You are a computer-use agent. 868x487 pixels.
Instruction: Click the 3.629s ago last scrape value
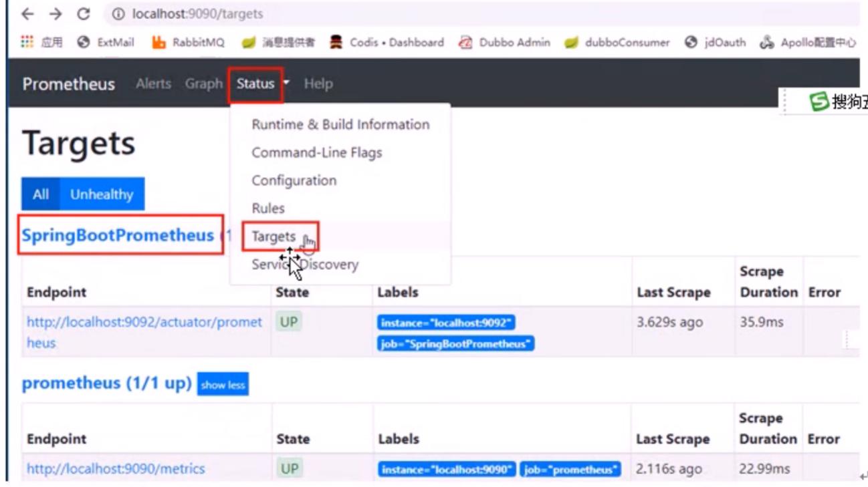pos(669,322)
